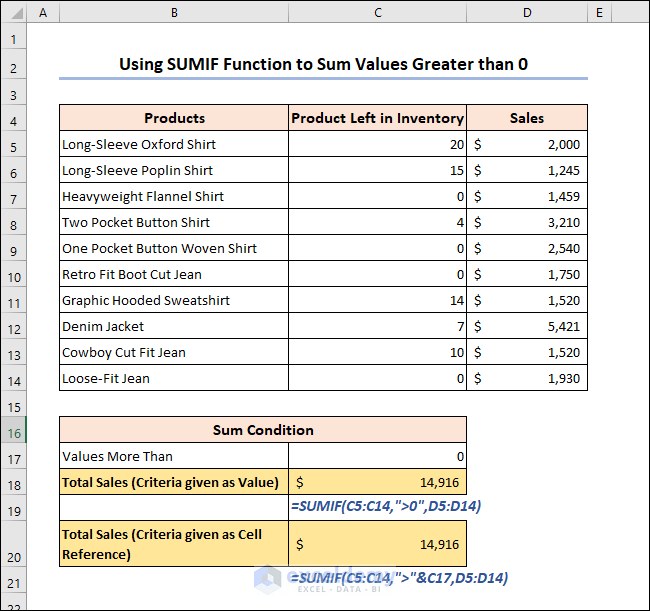The height and width of the screenshot is (611, 650).
Task: Select the Denim Jacket cell
Action: [x=174, y=326]
